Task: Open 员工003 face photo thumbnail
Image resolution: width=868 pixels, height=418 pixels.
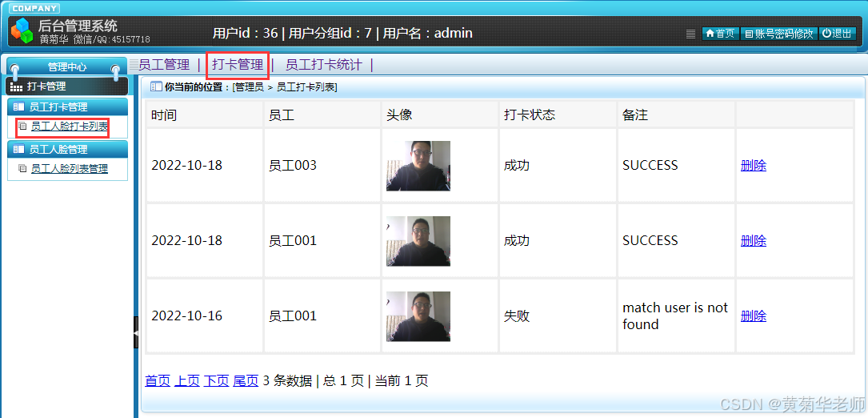Action: pos(418,166)
